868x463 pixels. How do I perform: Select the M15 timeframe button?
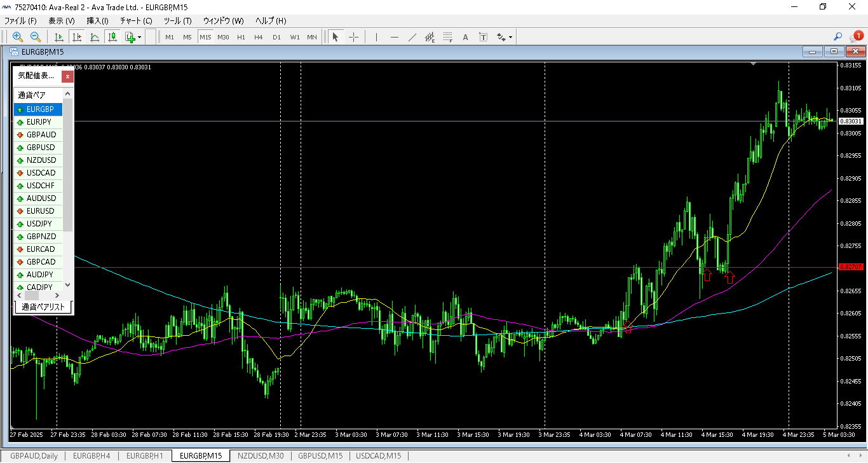click(x=205, y=37)
